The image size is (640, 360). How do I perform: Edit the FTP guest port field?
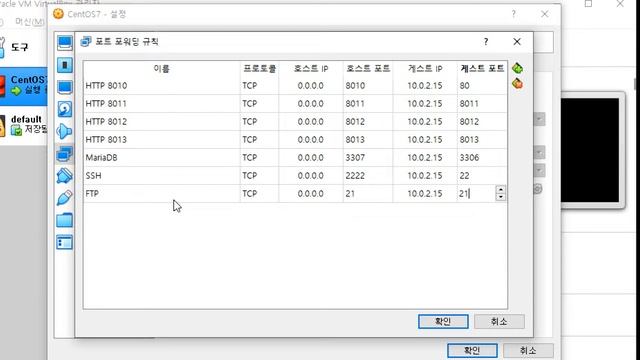click(476, 193)
